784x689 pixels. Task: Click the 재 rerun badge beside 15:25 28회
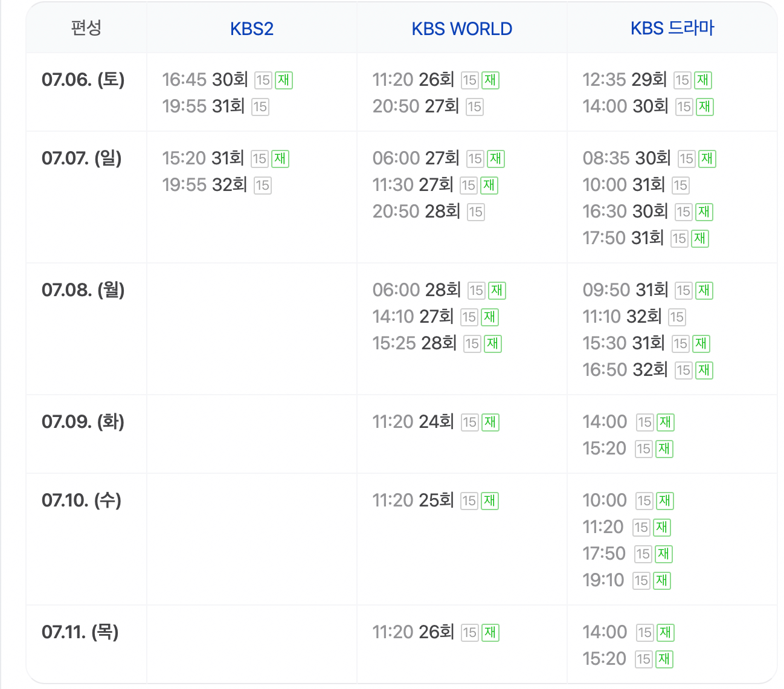493,344
